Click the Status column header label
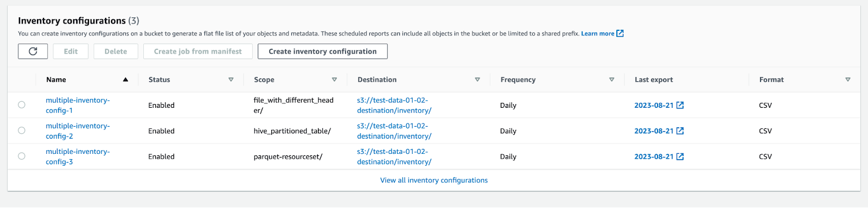Screen dimensions: 868x208 tap(159, 80)
